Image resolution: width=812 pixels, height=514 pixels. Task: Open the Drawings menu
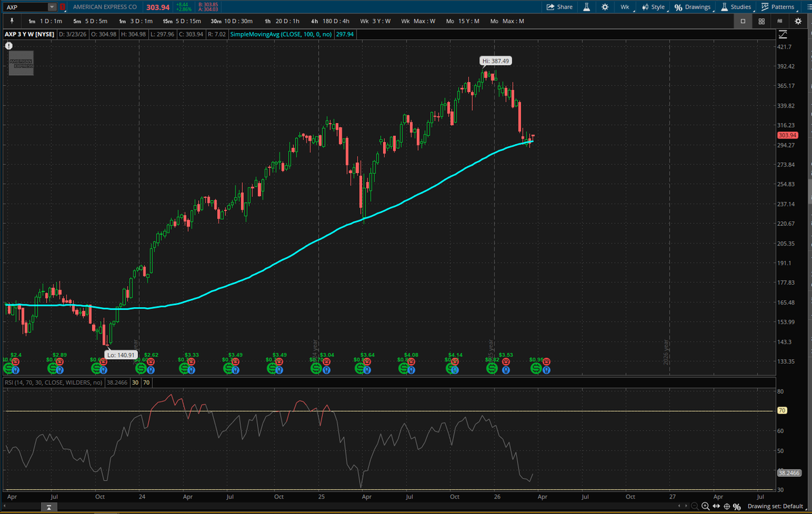point(693,7)
